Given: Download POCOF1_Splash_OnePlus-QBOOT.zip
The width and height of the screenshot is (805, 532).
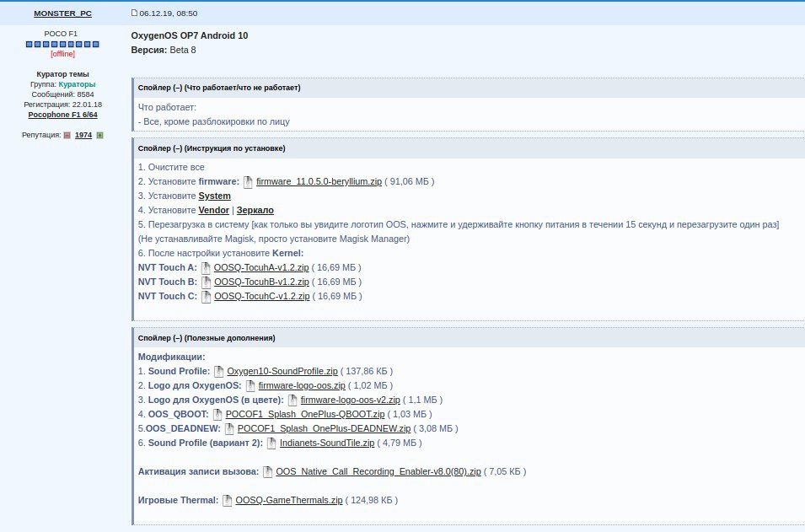Looking at the screenshot, I should point(305,415).
